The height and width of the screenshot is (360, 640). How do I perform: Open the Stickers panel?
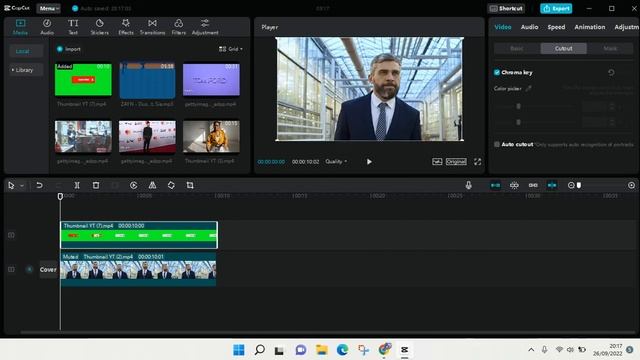[100, 27]
